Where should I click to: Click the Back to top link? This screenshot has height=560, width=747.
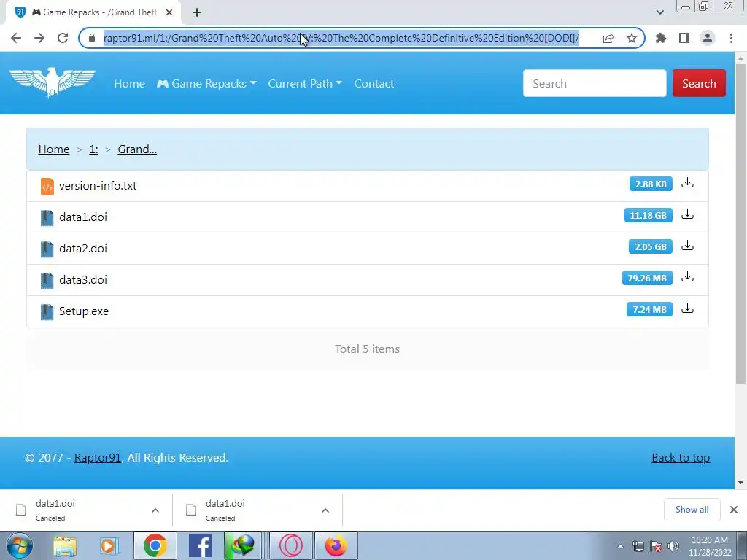point(681,458)
